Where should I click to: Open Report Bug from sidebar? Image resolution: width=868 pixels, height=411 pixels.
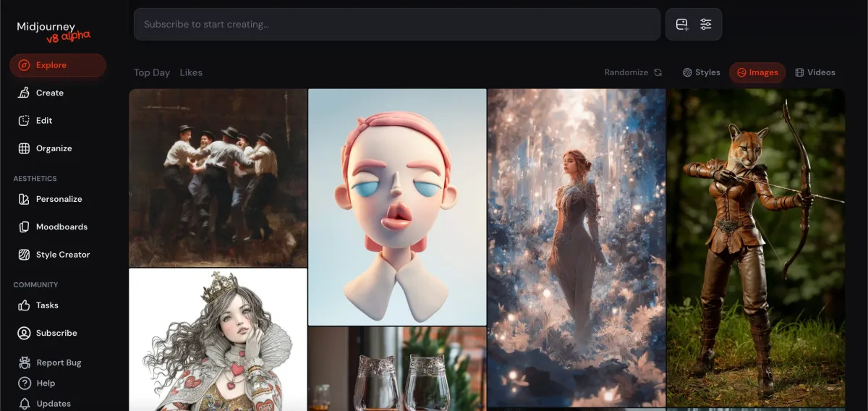tap(59, 363)
